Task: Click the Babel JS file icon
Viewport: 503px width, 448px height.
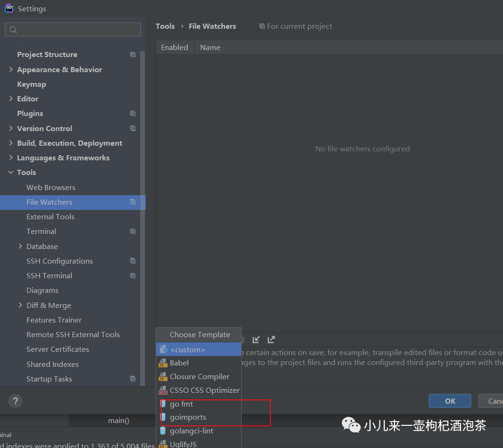Action: (163, 363)
